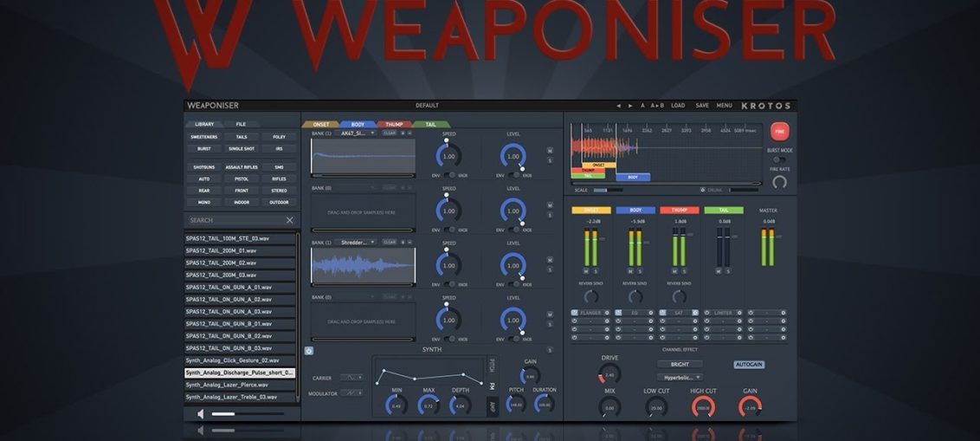Open the Hyperbolic saturation type dropdown
The height and width of the screenshot is (441, 980).
680,378
